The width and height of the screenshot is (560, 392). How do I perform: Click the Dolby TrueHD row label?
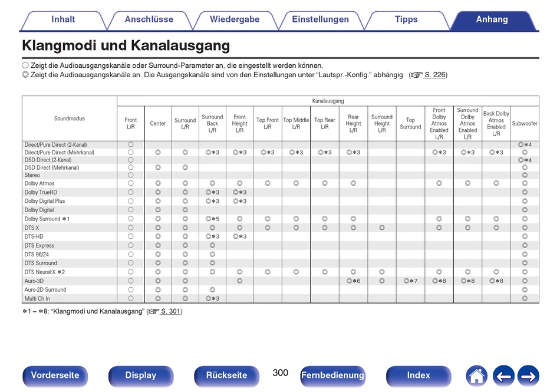[41, 192]
